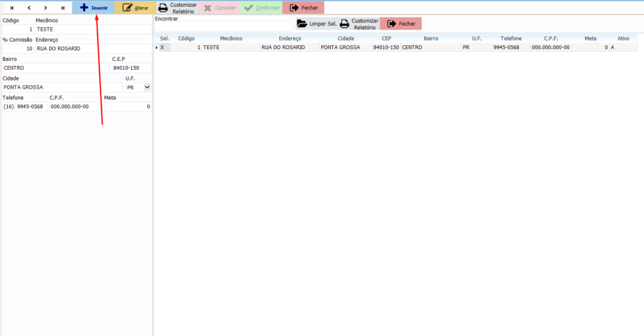
Task: Click the Alterar edit button
Action: pos(135,8)
